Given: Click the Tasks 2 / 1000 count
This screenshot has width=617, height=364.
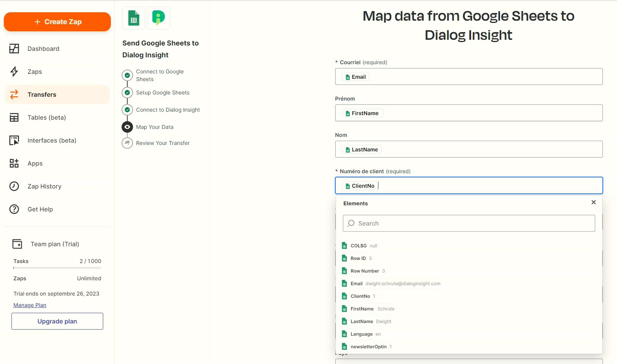Looking at the screenshot, I should (90, 261).
